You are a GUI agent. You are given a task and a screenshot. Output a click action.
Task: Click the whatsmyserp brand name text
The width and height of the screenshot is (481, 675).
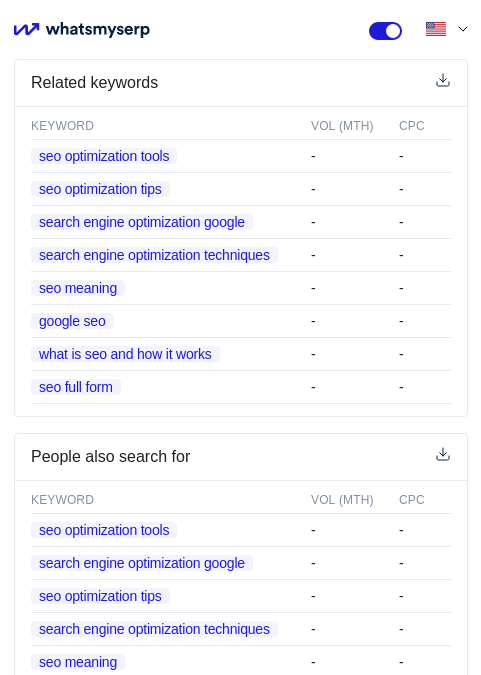(x=98, y=30)
